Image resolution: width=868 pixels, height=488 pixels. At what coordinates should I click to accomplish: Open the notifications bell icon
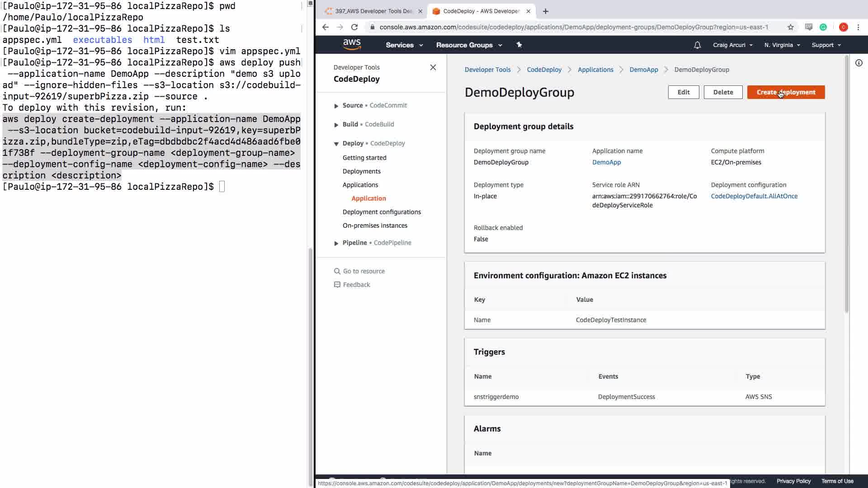(697, 45)
